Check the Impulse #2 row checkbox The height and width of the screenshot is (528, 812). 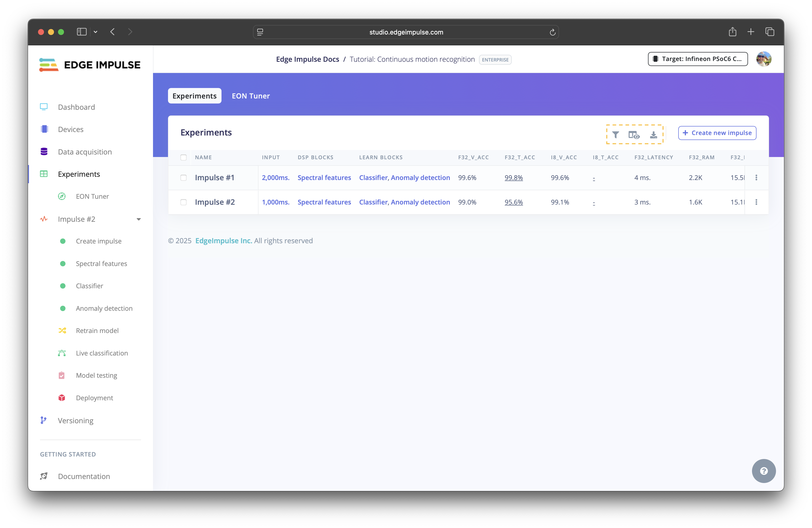tap(183, 202)
